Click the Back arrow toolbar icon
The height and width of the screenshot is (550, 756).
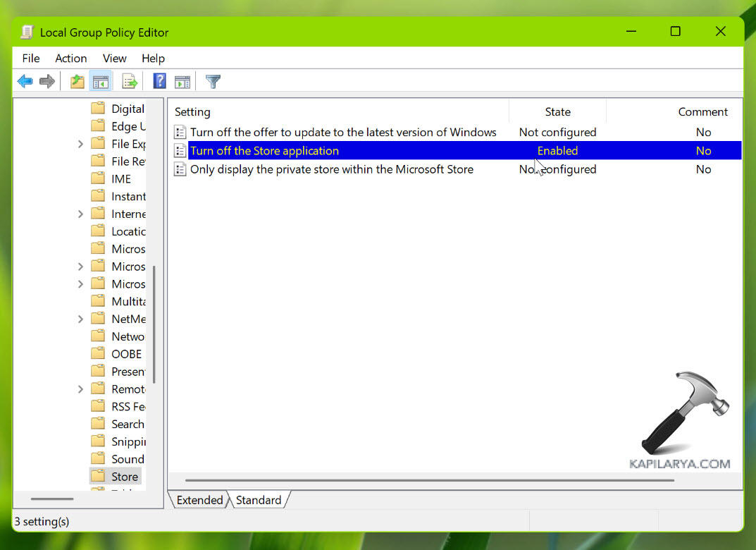(25, 82)
